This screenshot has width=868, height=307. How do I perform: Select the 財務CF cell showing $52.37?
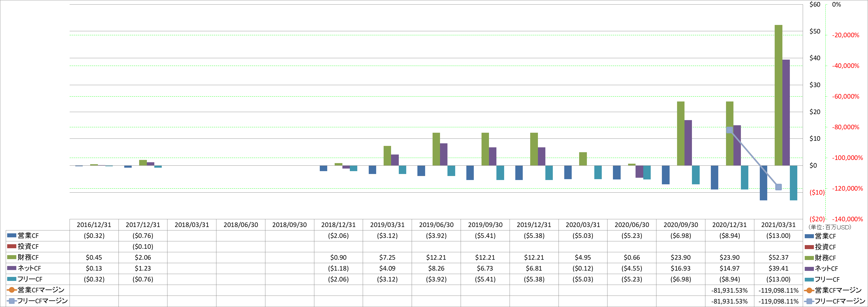[x=778, y=257]
